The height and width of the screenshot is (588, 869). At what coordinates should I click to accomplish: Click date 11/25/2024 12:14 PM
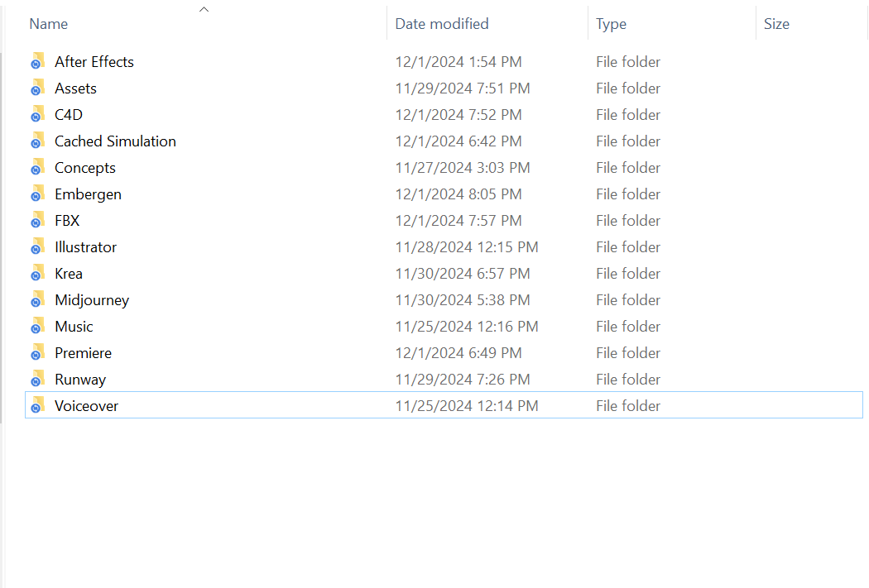pos(467,406)
